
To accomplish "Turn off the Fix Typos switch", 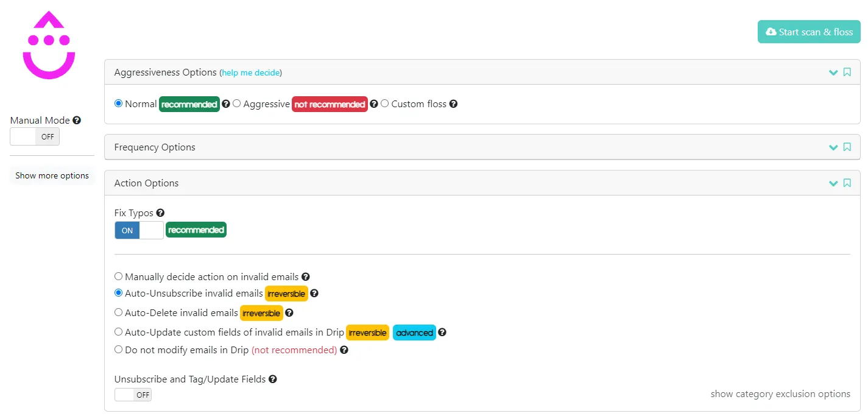I will click(139, 230).
